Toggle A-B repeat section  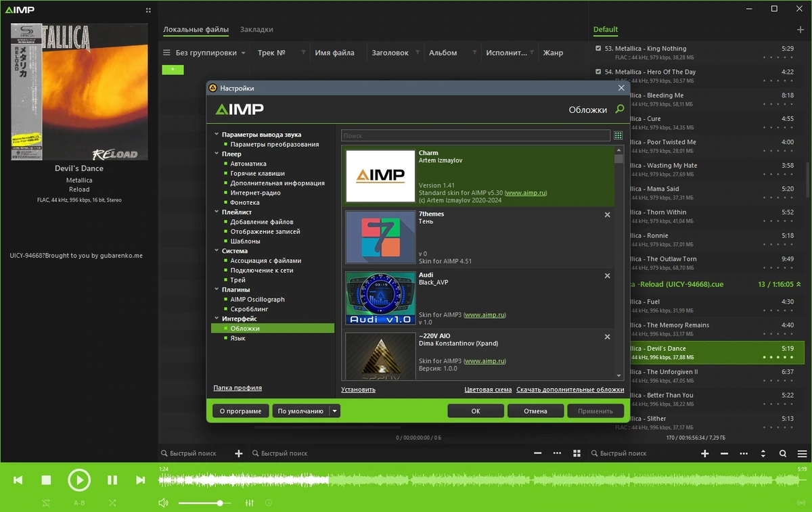(x=79, y=503)
